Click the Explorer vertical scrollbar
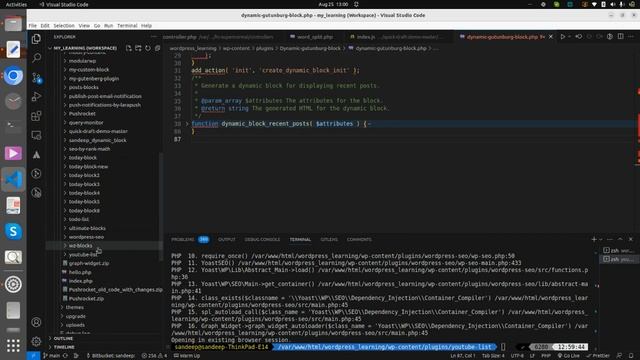The height and width of the screenshot is (360, 640). 161,206
